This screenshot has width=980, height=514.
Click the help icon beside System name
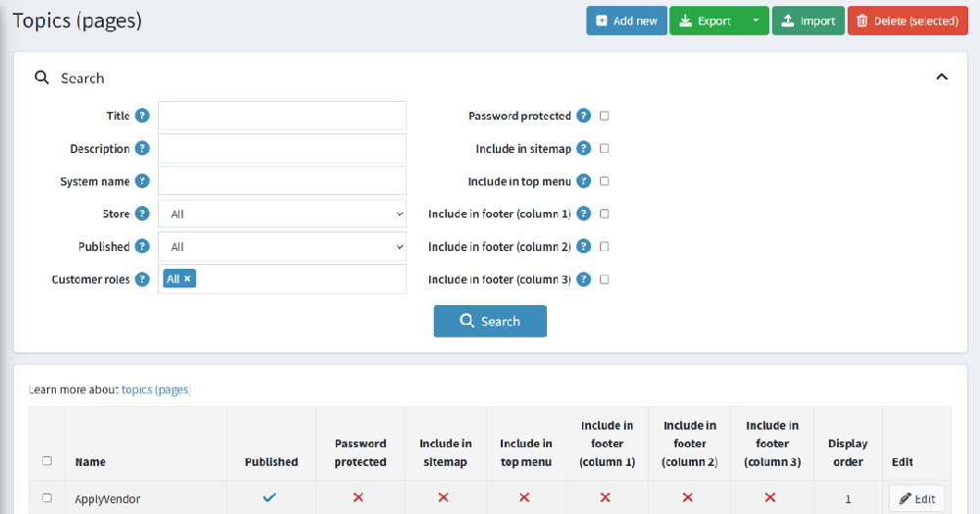tap(142, 181)
